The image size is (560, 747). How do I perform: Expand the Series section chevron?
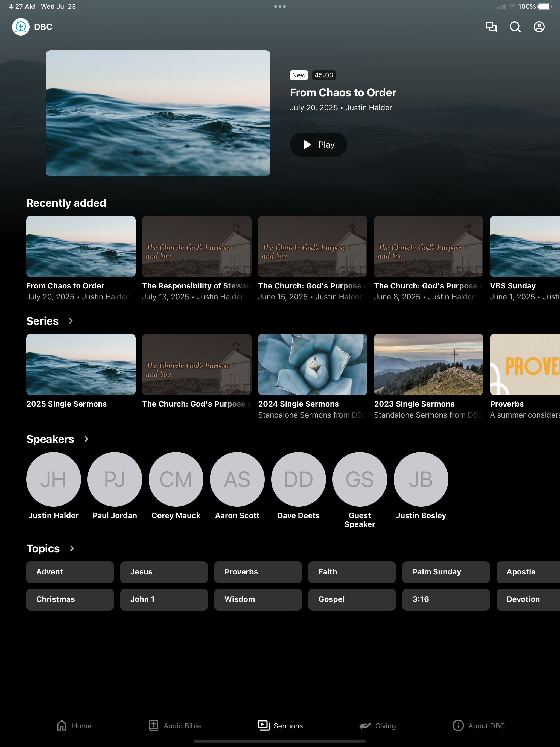tap(71, 321)
